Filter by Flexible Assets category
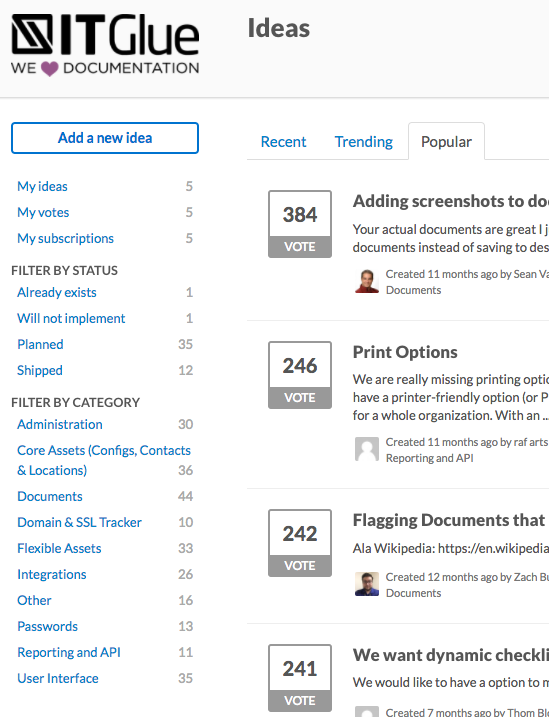This screenshot has width=549, height=717. pyautogui.click(x=59, y=548)
